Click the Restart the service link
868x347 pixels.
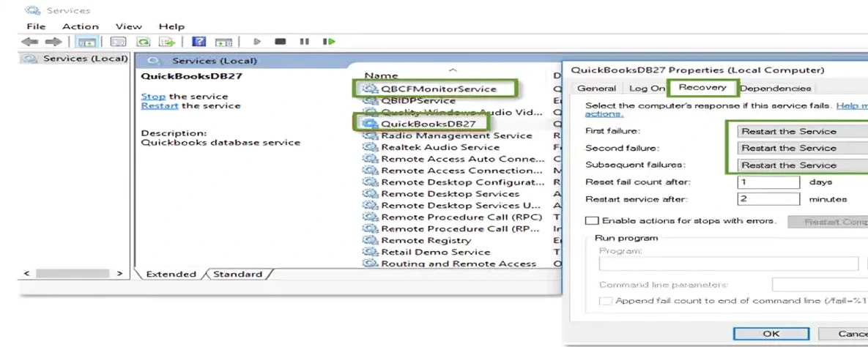(160, 105)
